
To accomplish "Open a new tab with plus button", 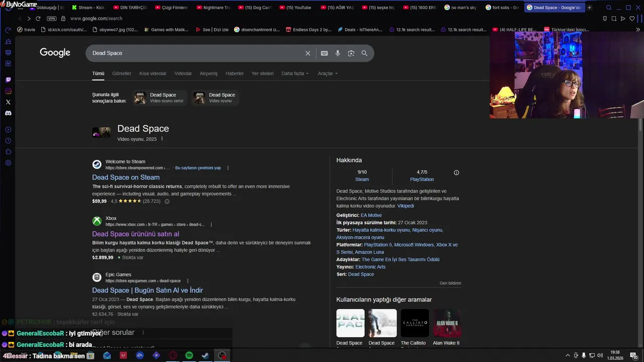I will (x=590, y=8).
